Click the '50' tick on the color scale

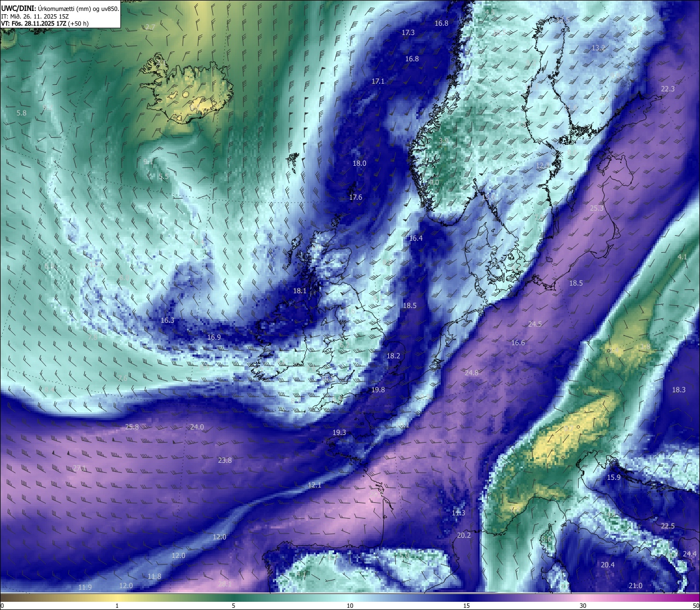[x=696, y=606]
